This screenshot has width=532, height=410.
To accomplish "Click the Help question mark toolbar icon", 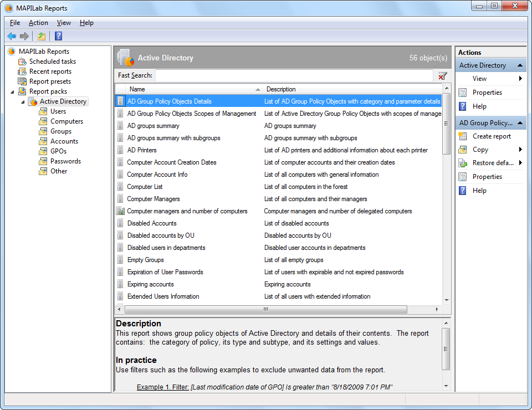I will [x=58, y=37].
